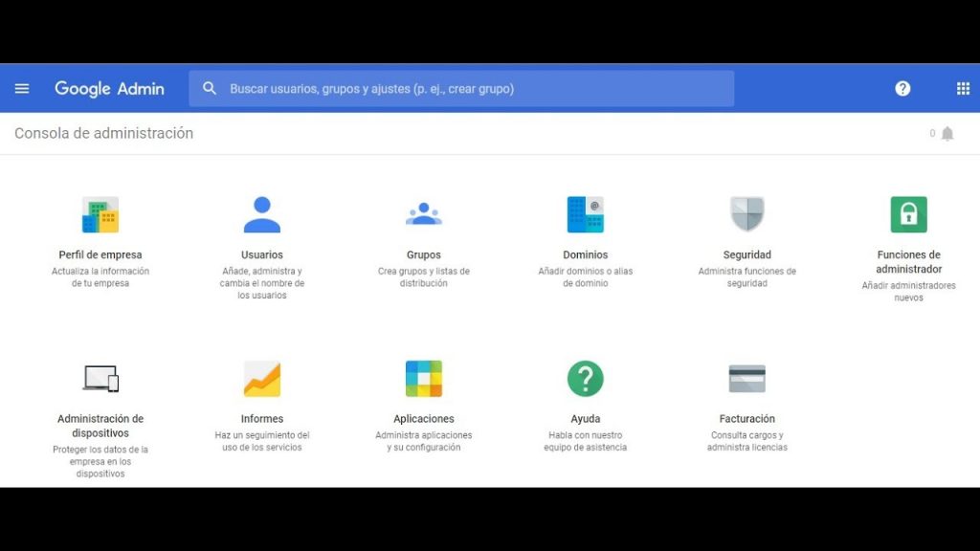Open the Google apps grid launcher
Screen dimensions: 980x551
pos(963,89)
